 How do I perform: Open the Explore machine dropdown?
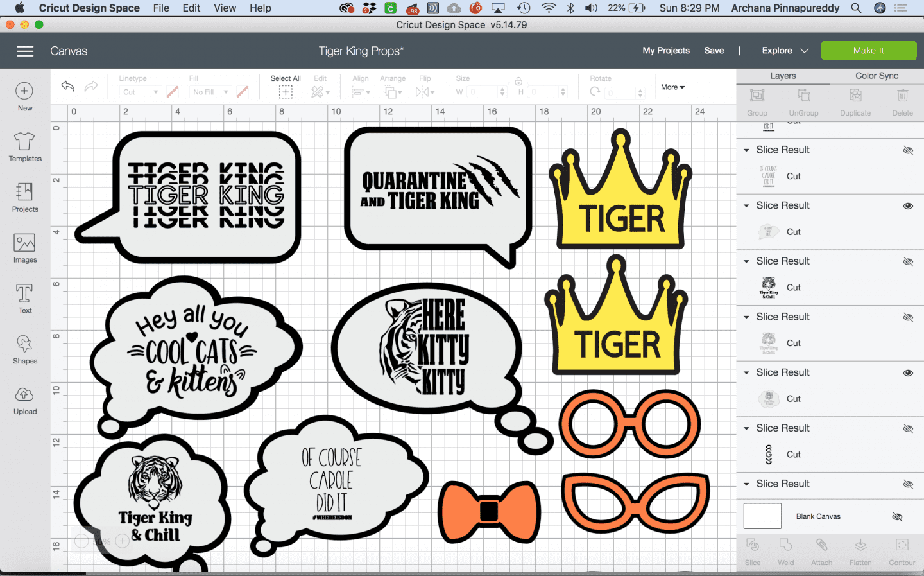pyautogui.click(x=785, y=51)
